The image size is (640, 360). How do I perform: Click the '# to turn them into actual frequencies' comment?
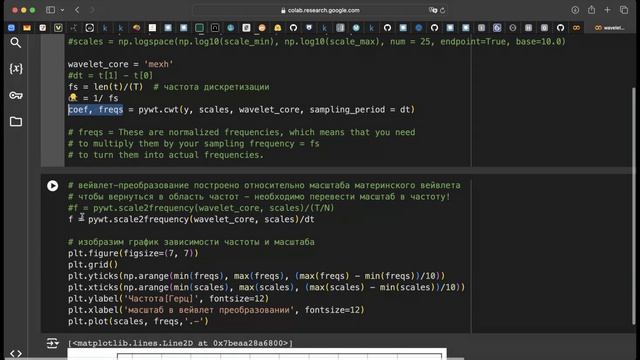click(x=166, y=155)
